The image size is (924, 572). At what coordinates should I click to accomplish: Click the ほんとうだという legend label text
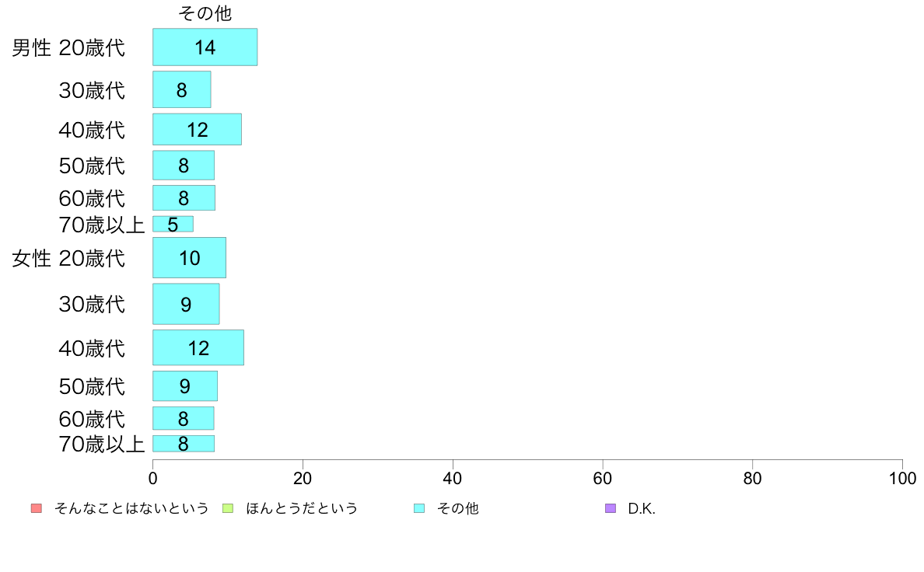click(302, 508)
